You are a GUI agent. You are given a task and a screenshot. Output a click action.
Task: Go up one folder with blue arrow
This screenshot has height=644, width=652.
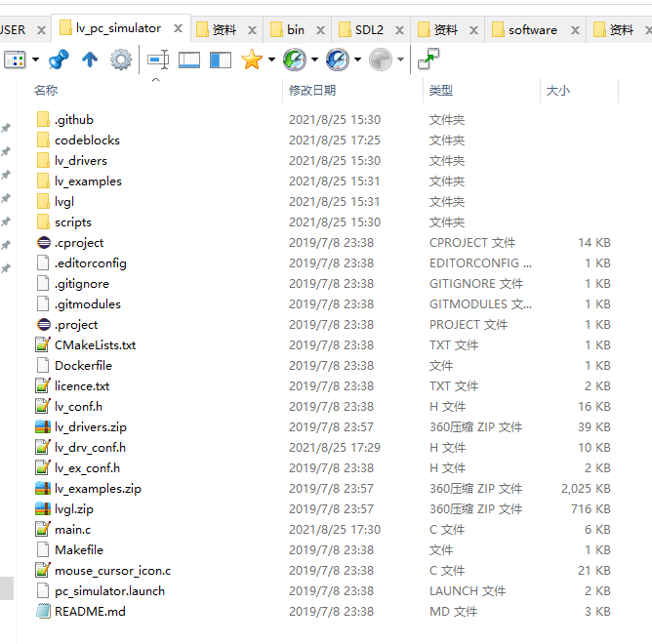click(90, 60)
